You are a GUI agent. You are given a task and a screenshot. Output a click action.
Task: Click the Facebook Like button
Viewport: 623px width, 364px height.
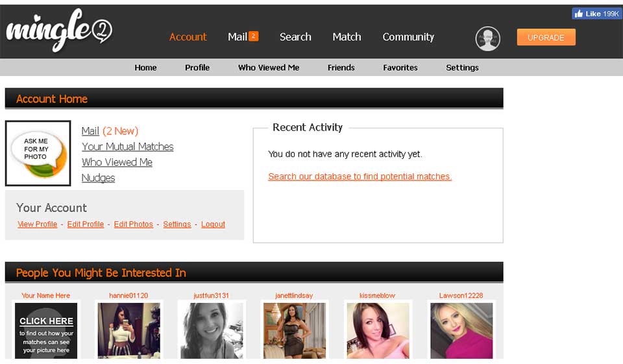pyautogui.click(x=596, y=14)
